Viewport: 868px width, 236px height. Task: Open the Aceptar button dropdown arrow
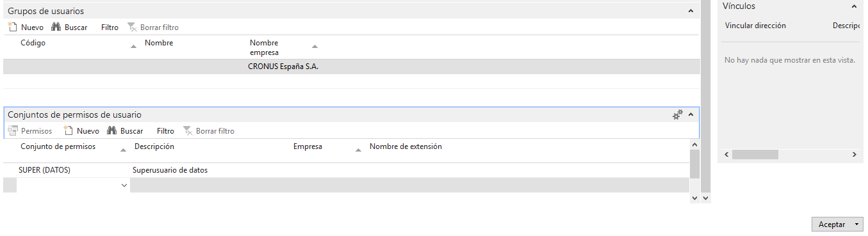point(857,224)
